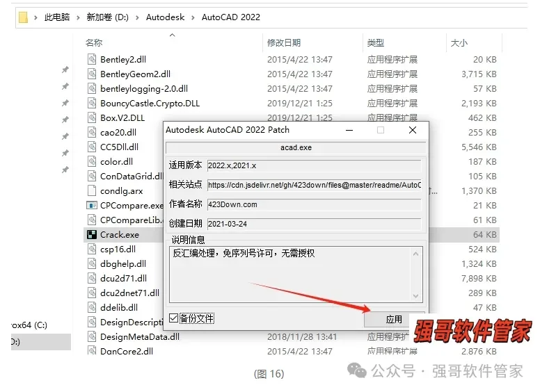
Task: Click the 相关站点 URL field
Action: coord(314,185)
